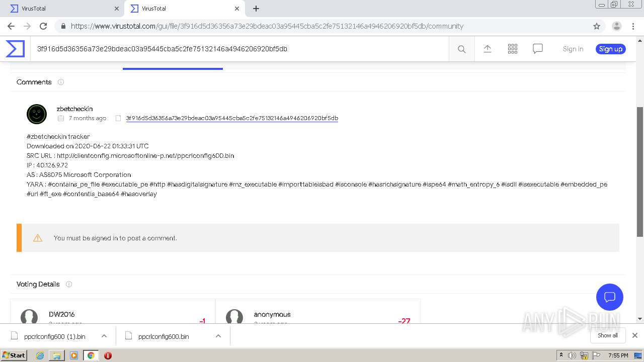Viewport: 644px width, 362px height.
Task: Click the browser address bar URL
Action: [267, 26]
